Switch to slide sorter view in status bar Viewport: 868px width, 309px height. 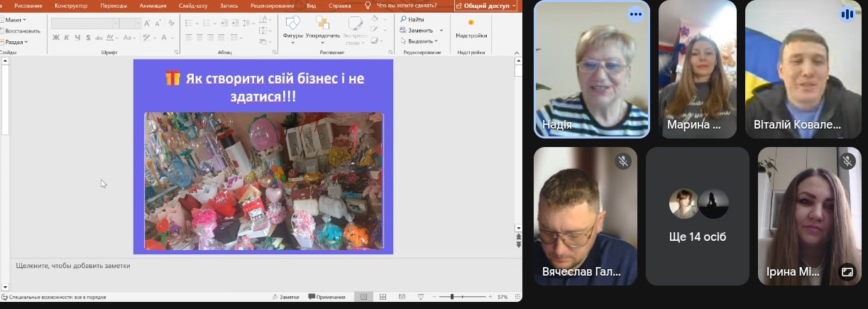[383, 297]
